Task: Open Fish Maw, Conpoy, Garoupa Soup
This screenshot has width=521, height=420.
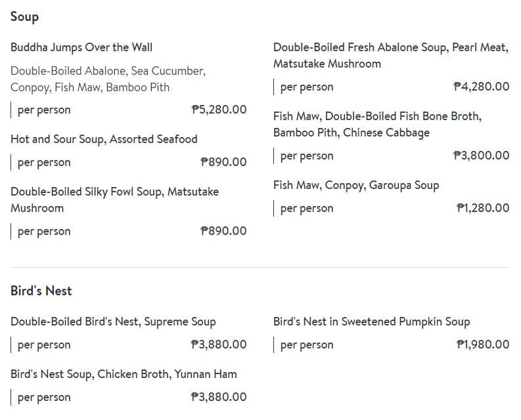Action: 356,185
